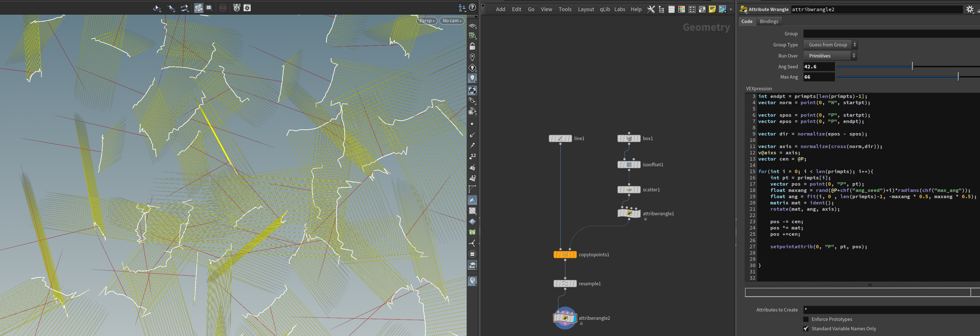Switch to the Code tab
This screenshot has width=980, height=336.
click(747, 21)
